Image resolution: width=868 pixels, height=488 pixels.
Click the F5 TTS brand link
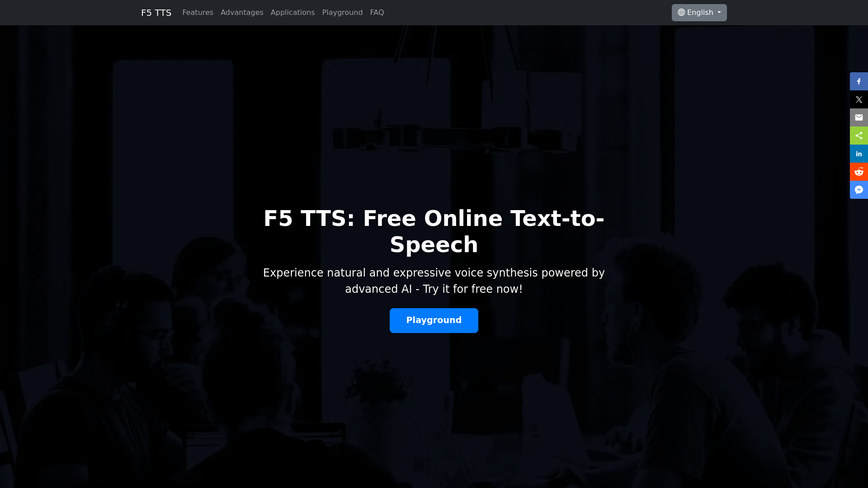tap(156, 13)
